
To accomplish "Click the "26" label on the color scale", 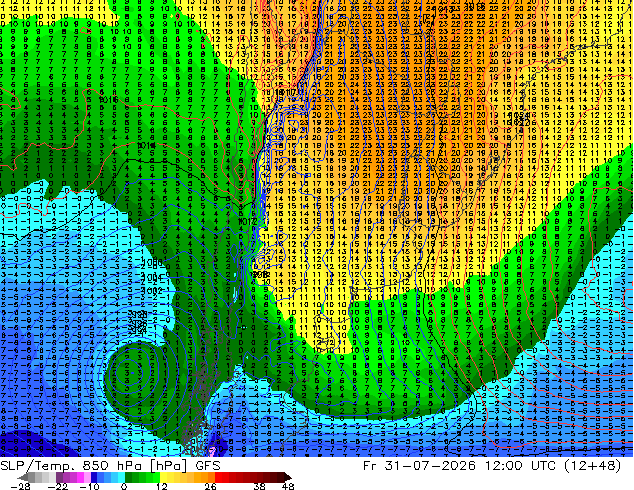I will coord(210,486).
